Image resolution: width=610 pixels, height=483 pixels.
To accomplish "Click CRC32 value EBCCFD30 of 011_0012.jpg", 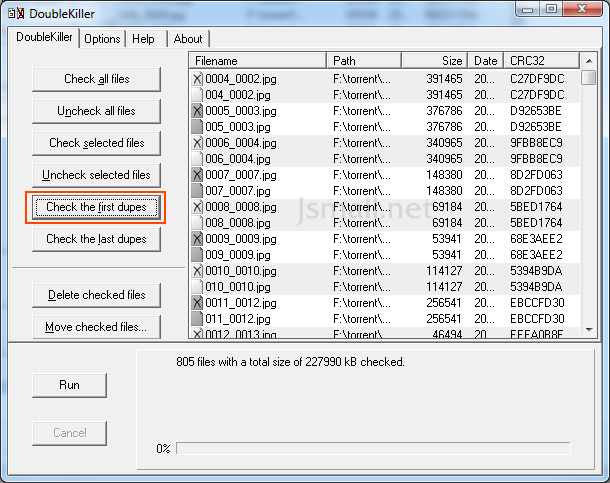I will coord(537,319).
